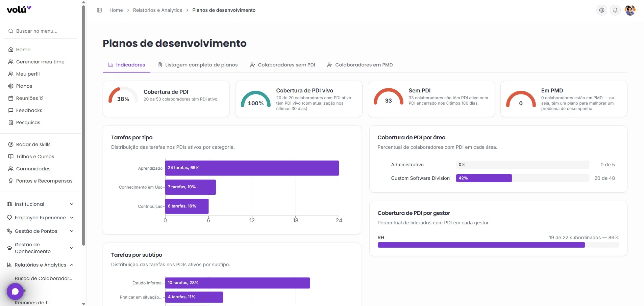Click the Planos target icon
The image size is (644, 306).
tap(11, 86)
